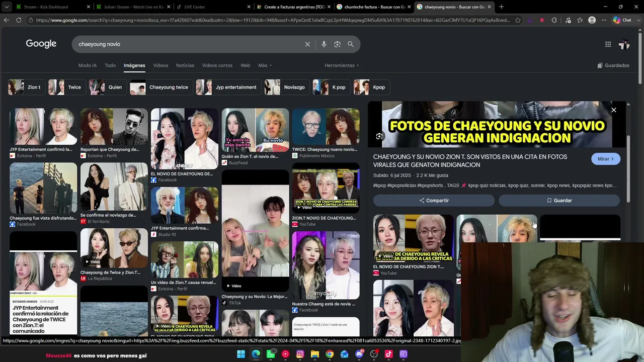Image resolution: width=644 pixels, height=362 pixels.
Task: Search the preview image with Lens icon
Action: [379, 136]
